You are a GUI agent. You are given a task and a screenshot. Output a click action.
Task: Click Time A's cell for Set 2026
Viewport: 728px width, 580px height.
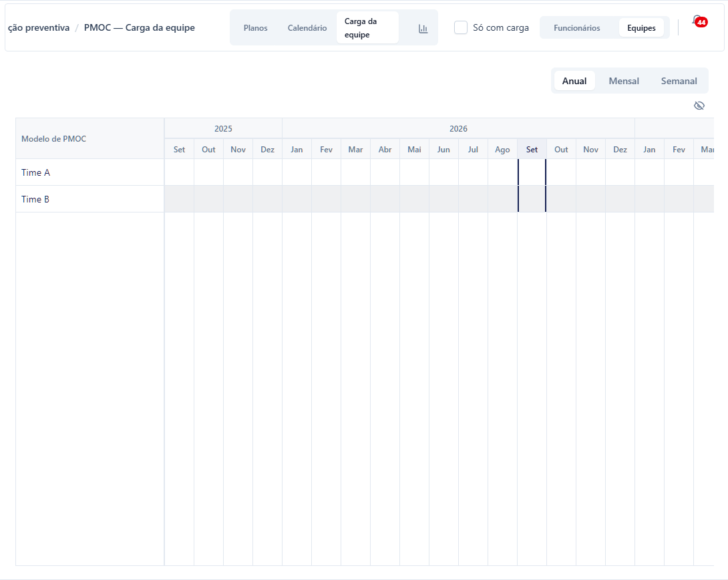point(532,172)
